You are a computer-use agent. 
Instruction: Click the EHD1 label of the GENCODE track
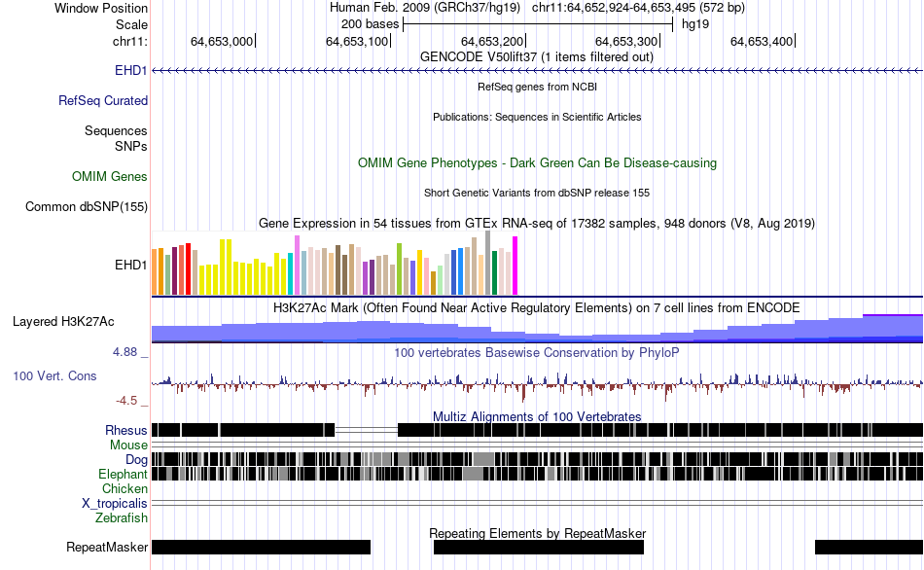[x=131, y=71]
